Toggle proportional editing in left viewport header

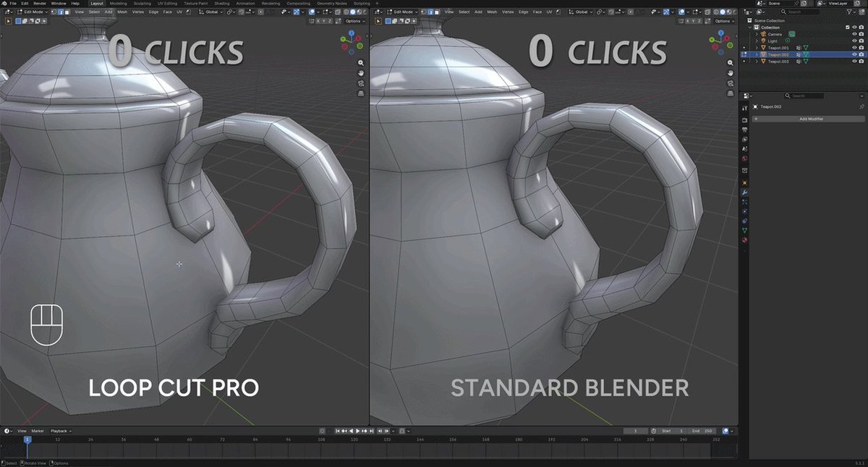coord(260,12)
